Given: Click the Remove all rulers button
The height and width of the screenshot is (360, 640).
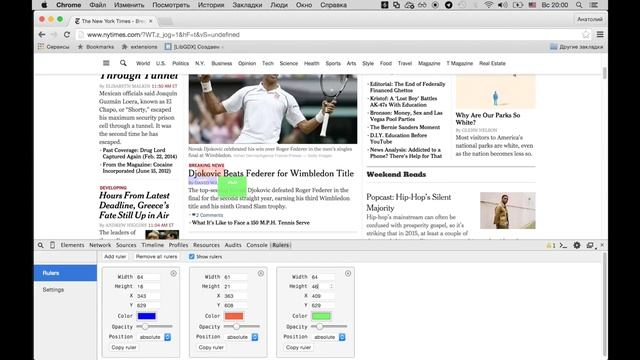Looking at the screenshot, I should pyautogui.click(x=156, y=257).
